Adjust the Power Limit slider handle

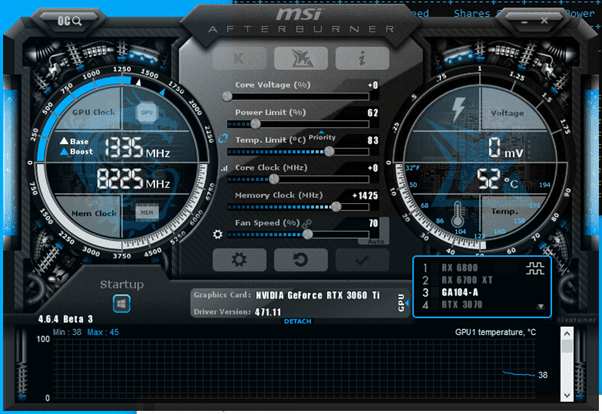pyautogui.click(x=256, y=124)
